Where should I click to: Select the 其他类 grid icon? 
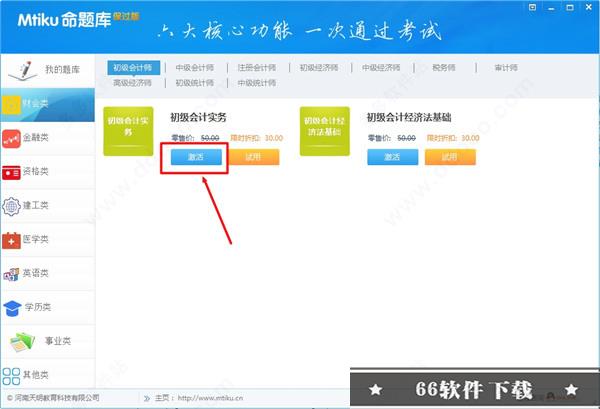click(11, 376)
